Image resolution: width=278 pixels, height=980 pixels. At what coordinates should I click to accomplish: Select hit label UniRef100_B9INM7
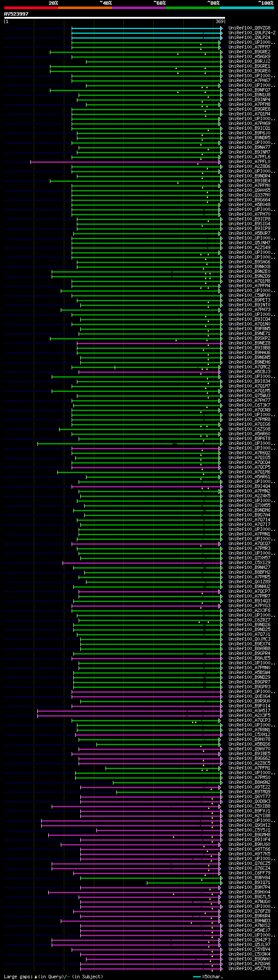[x=249, y=152]
